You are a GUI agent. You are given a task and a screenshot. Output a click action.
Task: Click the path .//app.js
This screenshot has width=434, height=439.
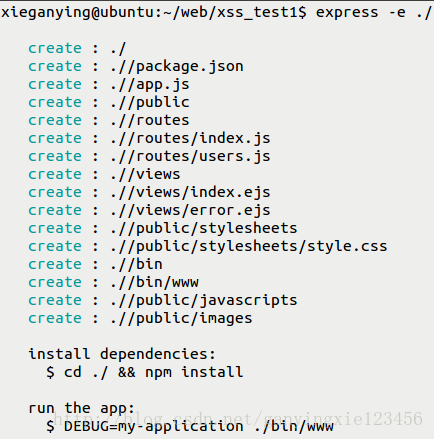(150, 84)
